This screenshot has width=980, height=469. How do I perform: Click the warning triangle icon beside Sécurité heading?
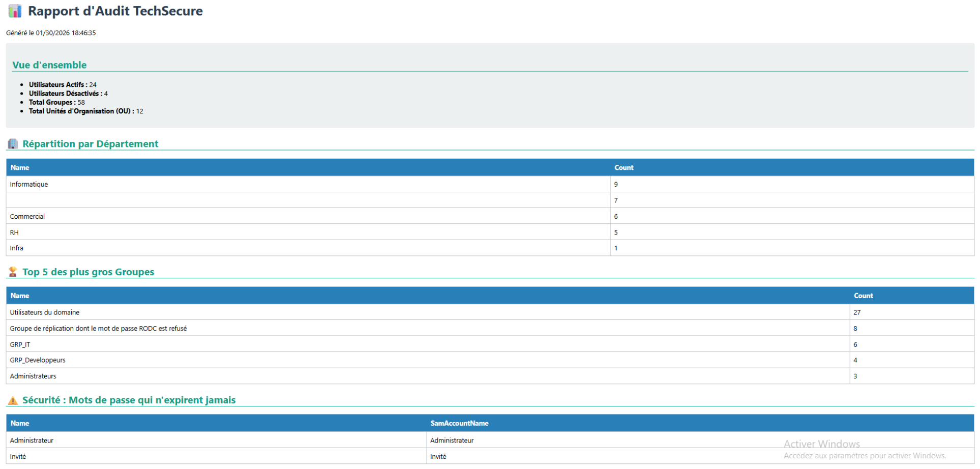(x=13, y=401)
